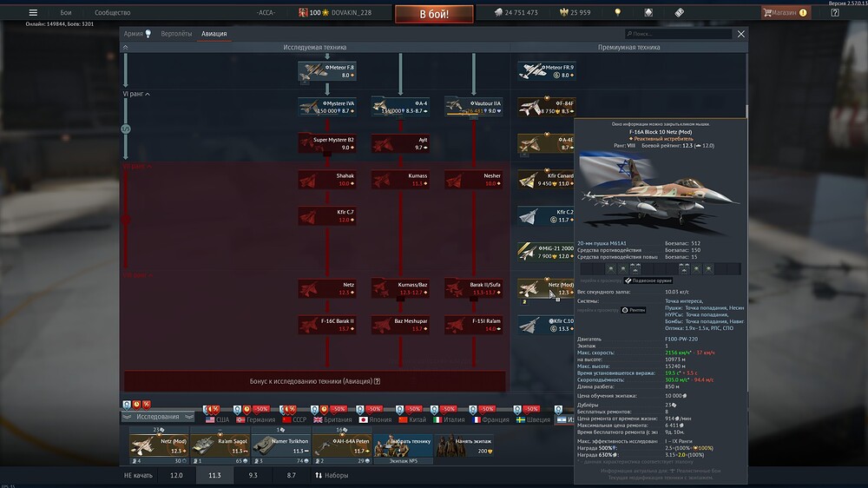Switch to the Япония nation tab
This screenshot has width=868, height=488.
pos(375,419)
